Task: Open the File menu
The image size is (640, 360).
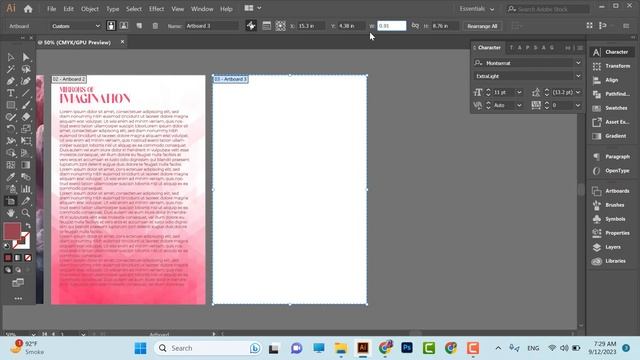Action: [51, 9]
